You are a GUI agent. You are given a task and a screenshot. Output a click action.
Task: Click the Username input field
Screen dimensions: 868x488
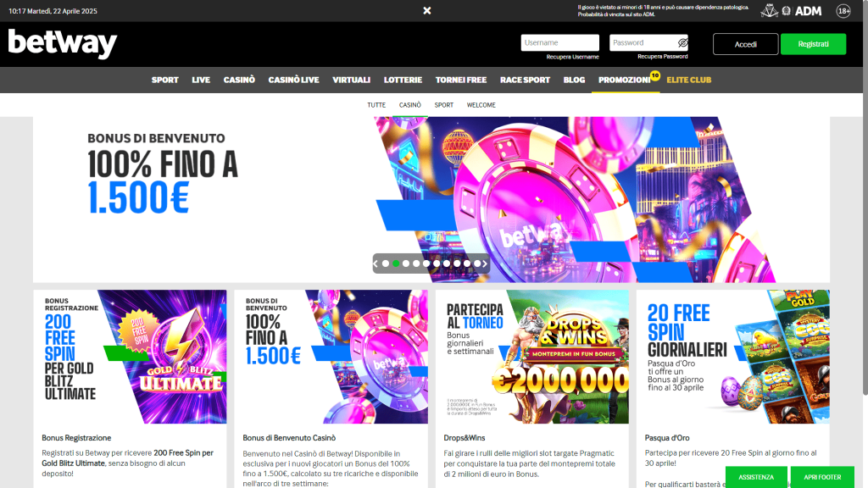tap(559, 42)
